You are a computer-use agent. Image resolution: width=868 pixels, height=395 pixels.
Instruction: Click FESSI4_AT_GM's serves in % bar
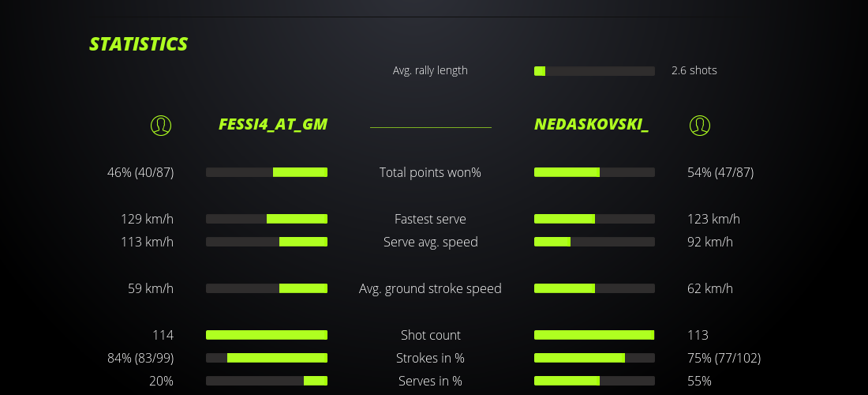pos(267,381)
